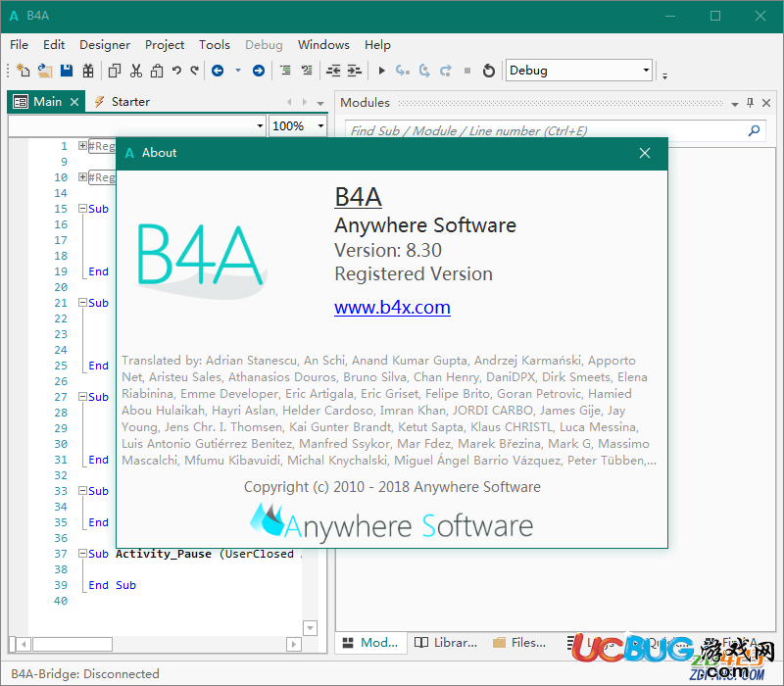
Task: Collapse the Sub on line 15
Action: (x=82, y=209)
